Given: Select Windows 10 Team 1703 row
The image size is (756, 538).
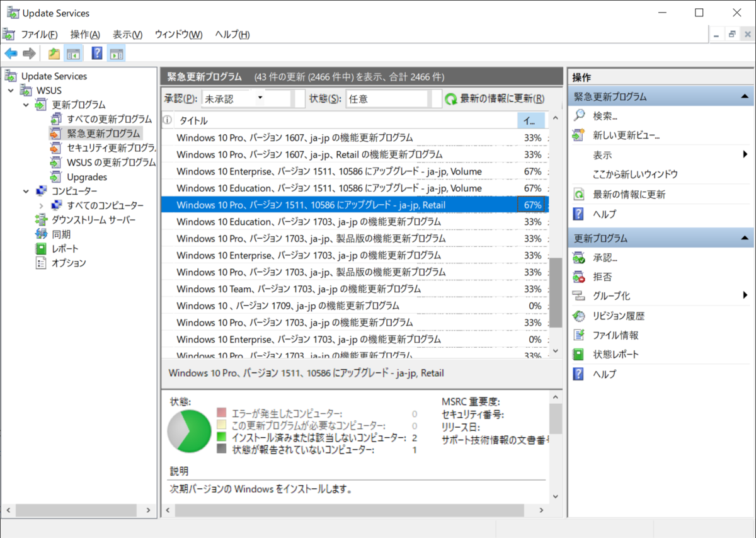Looking at the screenshot, I should (x=355, y=289).
